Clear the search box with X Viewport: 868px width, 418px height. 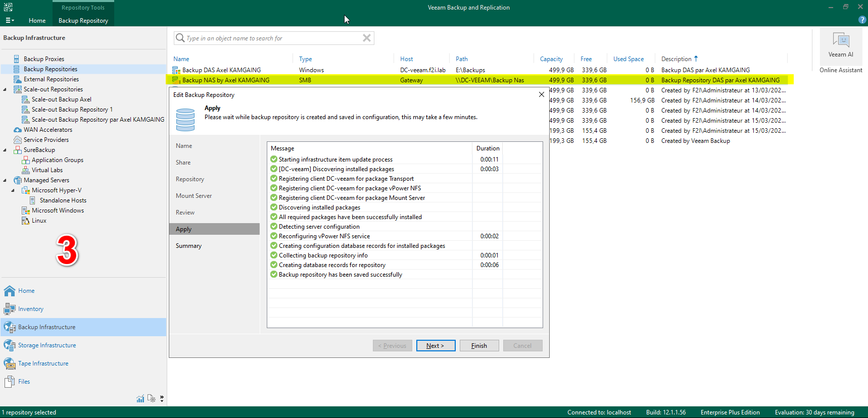(x=367, y=38)
